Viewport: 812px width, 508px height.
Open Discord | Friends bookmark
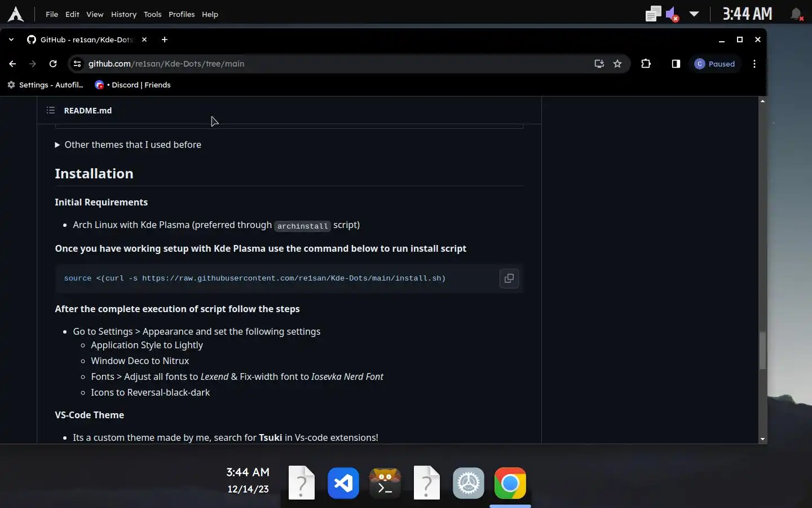point(133,85)
